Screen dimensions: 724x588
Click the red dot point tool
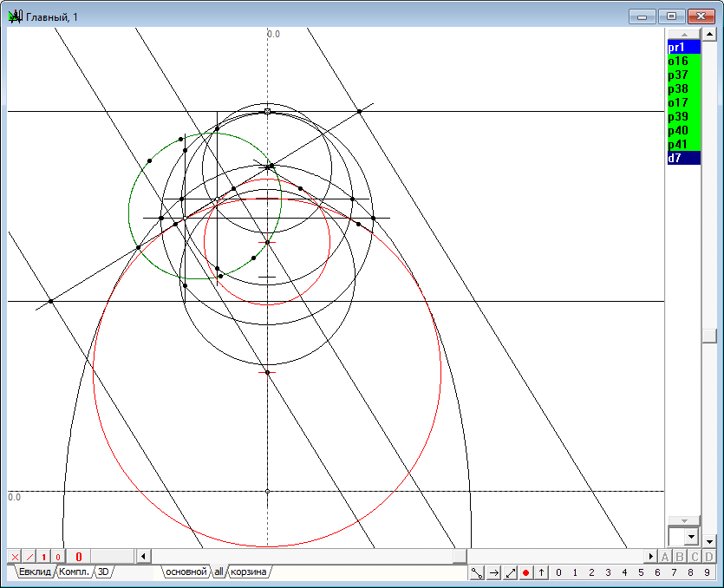point(526,572)
